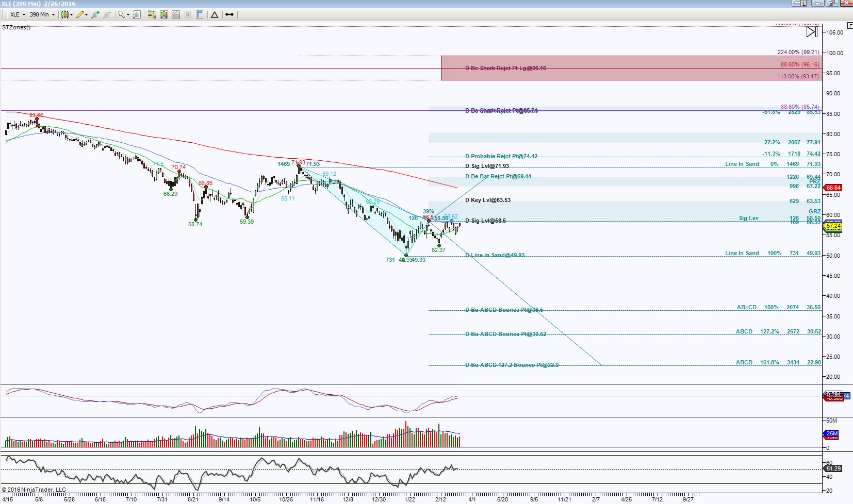
Task: Click the zoom out magnifier icon
Action: [x=107, y=14]
